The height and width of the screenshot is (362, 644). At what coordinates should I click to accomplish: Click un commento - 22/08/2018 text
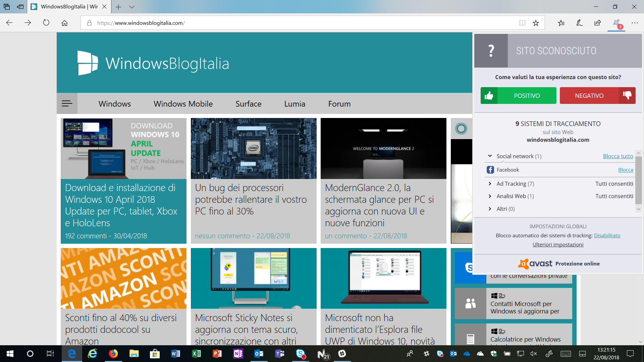366,236
